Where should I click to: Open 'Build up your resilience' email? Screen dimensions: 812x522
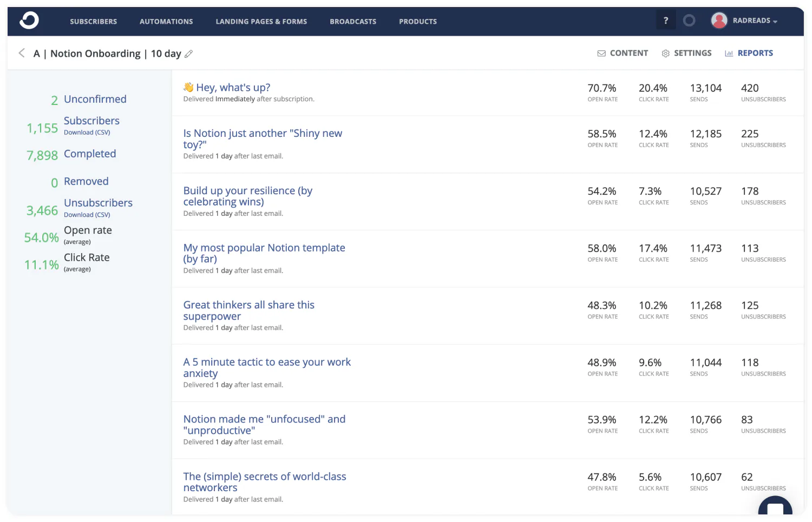248,196
